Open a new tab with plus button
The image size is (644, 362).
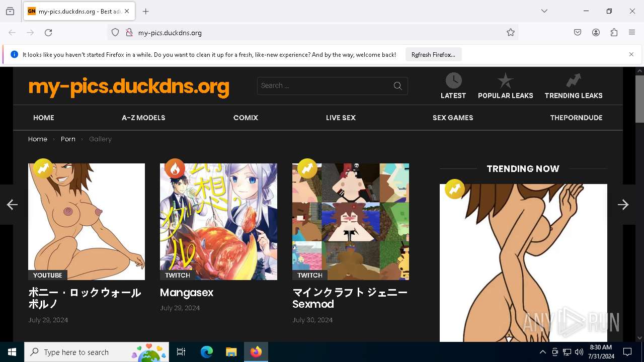click(146, 11)
